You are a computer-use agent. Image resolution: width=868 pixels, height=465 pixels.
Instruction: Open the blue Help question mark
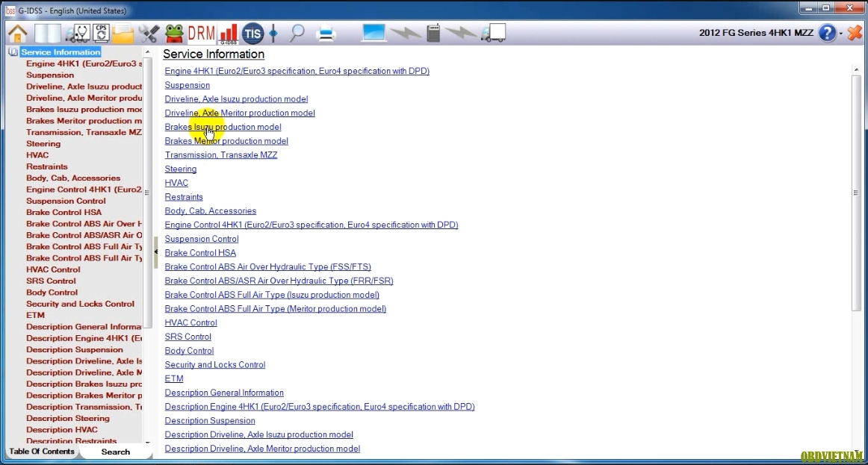(x=827, y=33)
